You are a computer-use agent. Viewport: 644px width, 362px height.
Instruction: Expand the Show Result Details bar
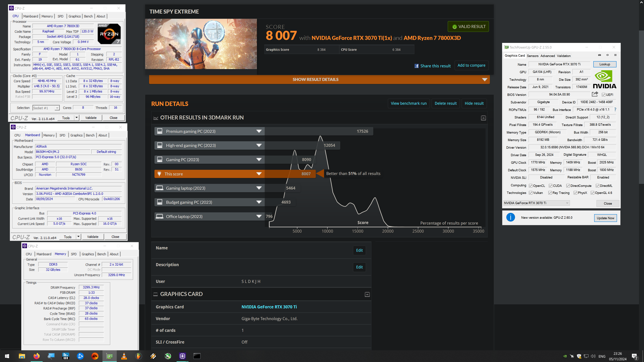319,79
